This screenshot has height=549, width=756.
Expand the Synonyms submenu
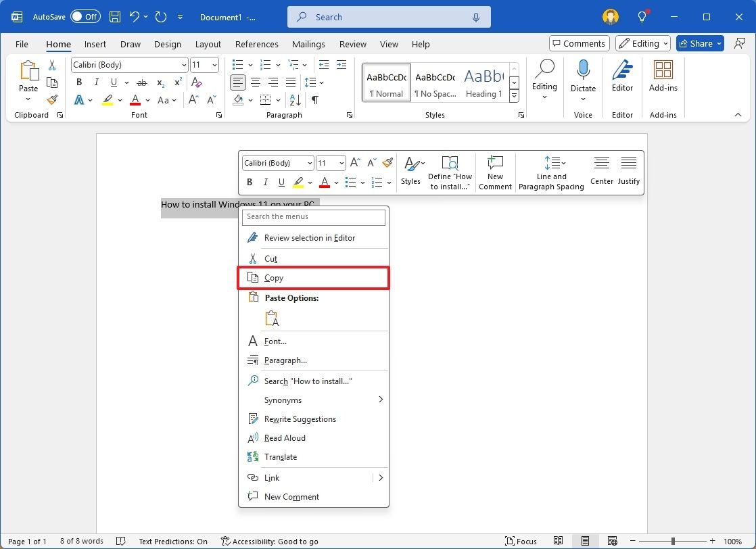[x=314, y=400]
